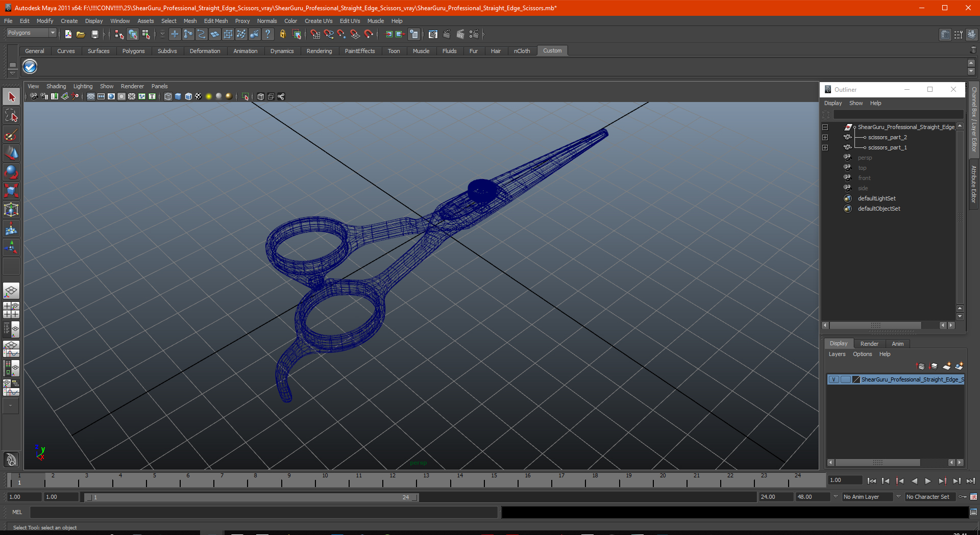Open the Edit Mesh menu

click(x=215, y=21)
